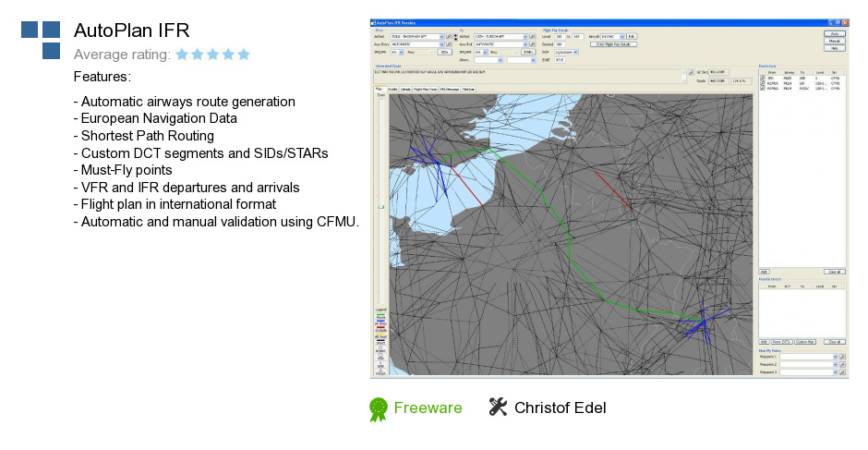The image size is (868, 450).
Task: Click the map Zoom slider handle
Action: (380, 207)
